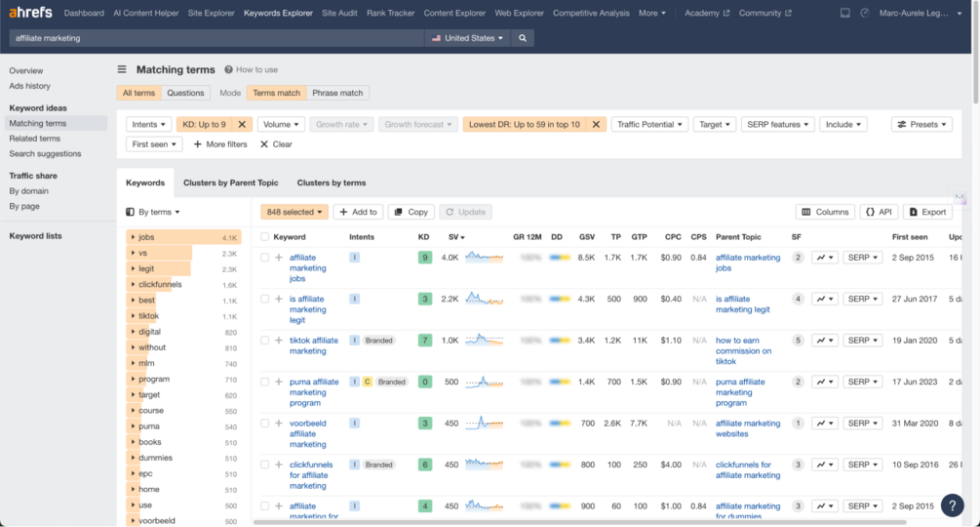Open trend chart for puma affiliate marketing
The image size is (980, 527).
pyautogui.click(x=825, y=382)
